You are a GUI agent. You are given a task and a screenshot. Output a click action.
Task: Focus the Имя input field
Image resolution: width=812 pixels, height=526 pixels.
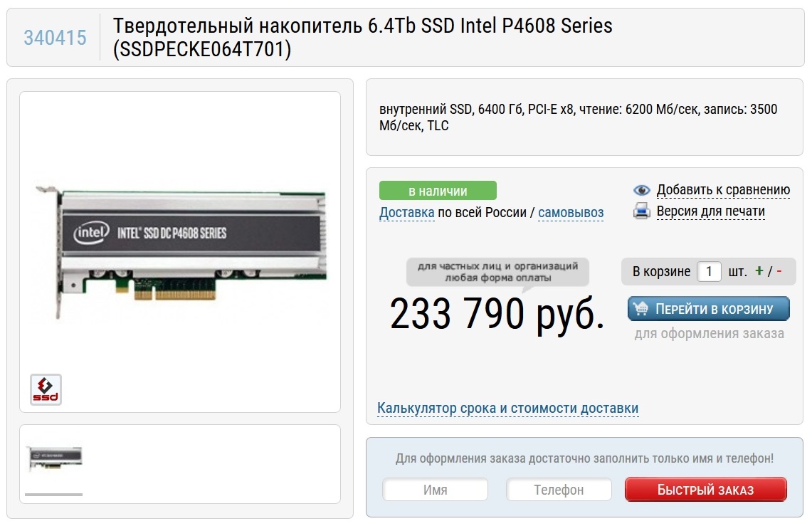coord(436,490)
